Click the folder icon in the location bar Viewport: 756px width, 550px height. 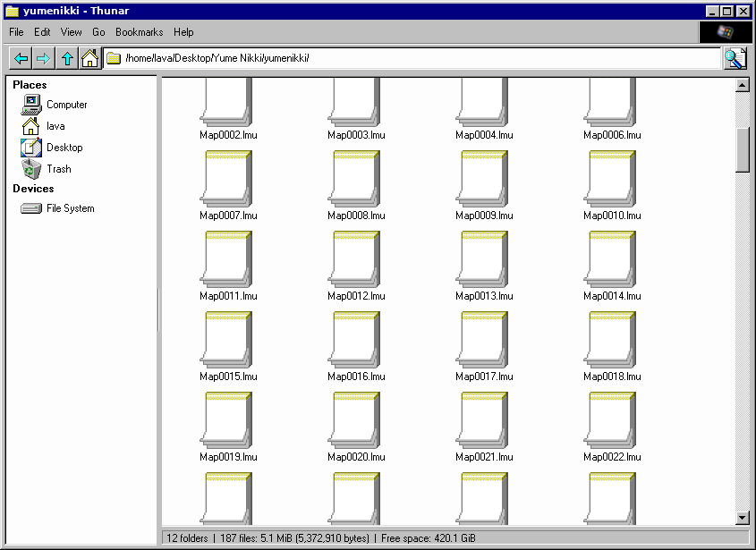point(114,58)
